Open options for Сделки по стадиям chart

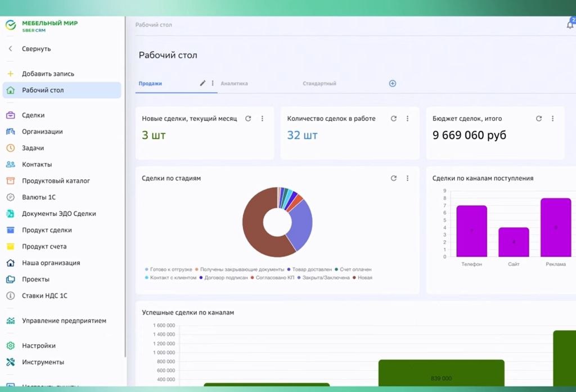(407, 178)
